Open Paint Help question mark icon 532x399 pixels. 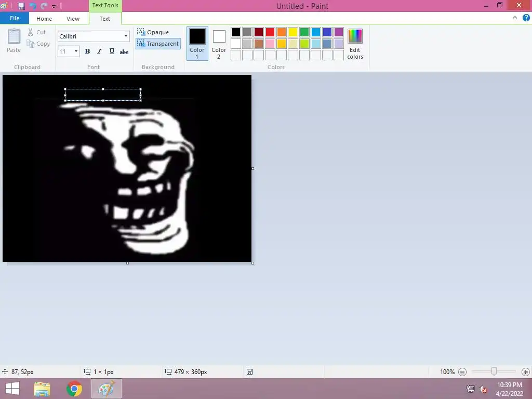[526, 18]
